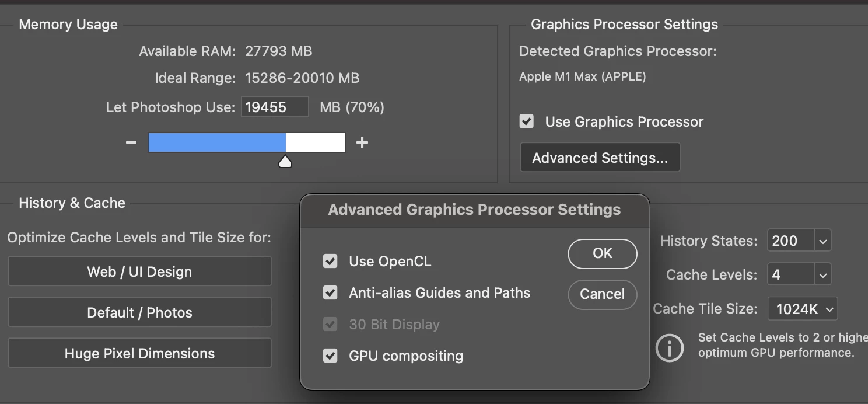Open the Cache Tile Size dropdown
Viewport: 868px width, 404px height.
coord(803,309)
